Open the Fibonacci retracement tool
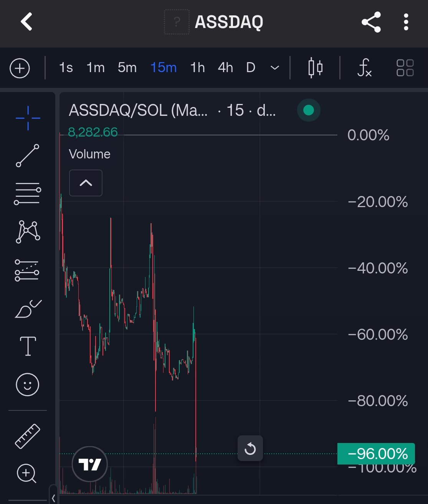Viewport: 428px width, 504px height. coord(28,193)
